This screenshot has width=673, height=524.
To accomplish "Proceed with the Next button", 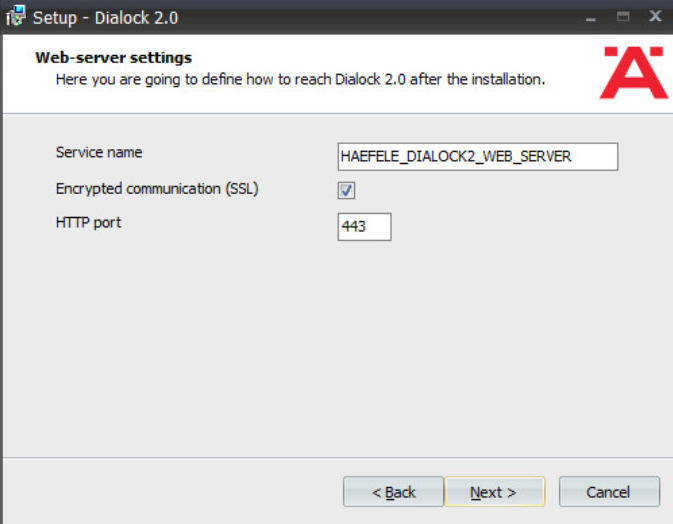I will [495, 492].
